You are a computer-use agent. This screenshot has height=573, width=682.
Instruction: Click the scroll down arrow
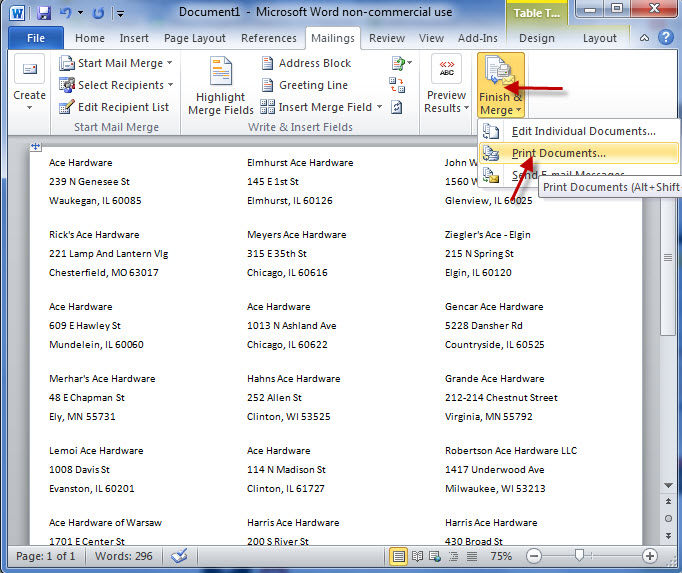668,486
